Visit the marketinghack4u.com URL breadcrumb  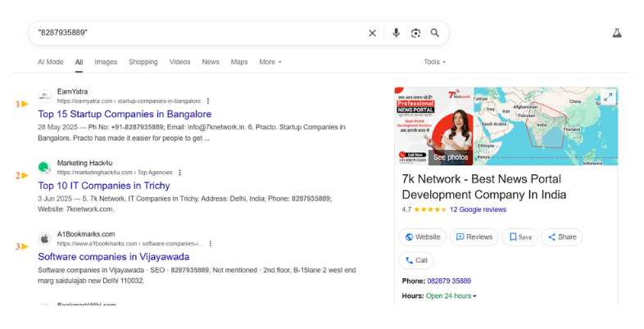coord(115,173)
